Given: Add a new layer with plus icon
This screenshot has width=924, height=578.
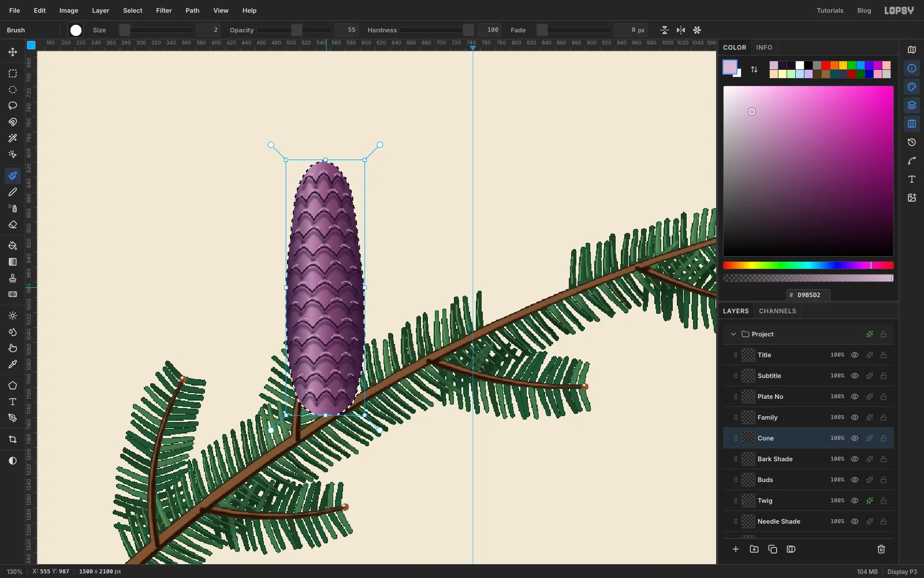Looking at the screenshot, I should coord(736,549).
